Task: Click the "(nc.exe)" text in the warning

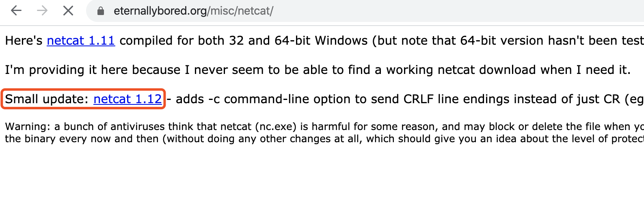Action: [276, 127]
